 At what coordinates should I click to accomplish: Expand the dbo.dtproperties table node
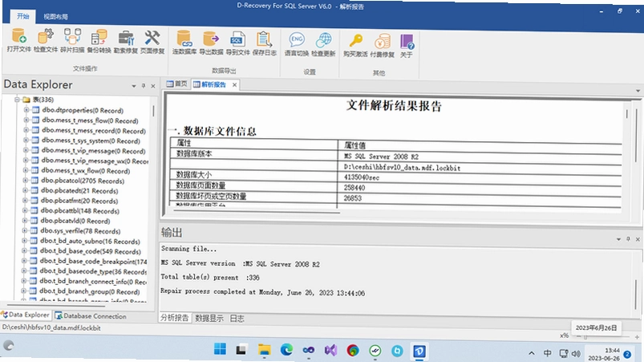(26, 109)
